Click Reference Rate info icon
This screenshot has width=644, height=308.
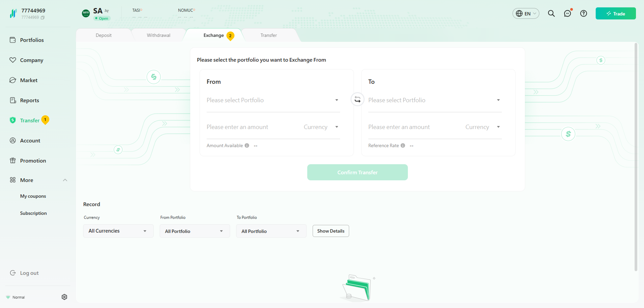tap(402, 145)
